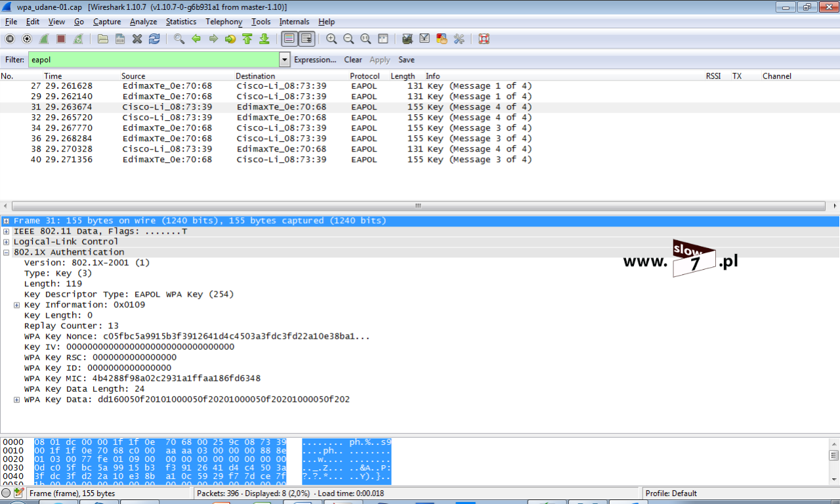The image size is (840, 504).
Task: Open expert info from status bar circle
Action: (x=6, y=493)
